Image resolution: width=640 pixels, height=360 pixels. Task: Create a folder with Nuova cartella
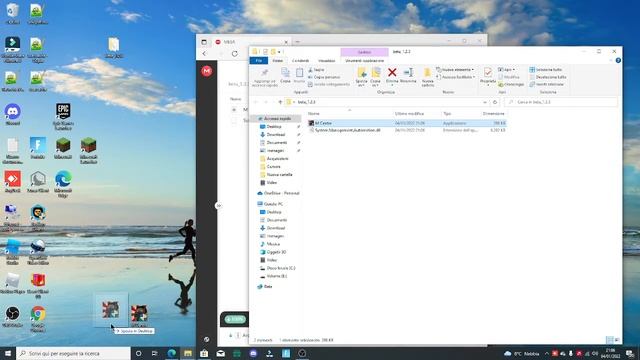(x=427, y=77)
